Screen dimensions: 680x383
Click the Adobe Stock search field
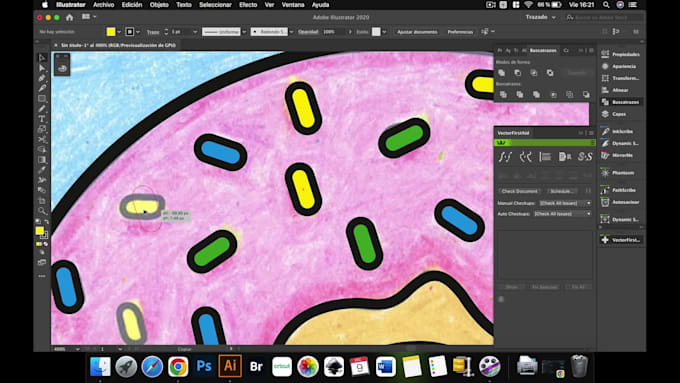tap(604, 17)
